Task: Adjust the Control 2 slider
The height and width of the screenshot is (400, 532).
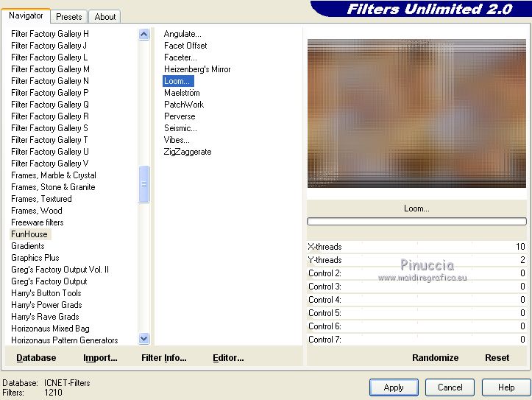Action: [416, 273]
